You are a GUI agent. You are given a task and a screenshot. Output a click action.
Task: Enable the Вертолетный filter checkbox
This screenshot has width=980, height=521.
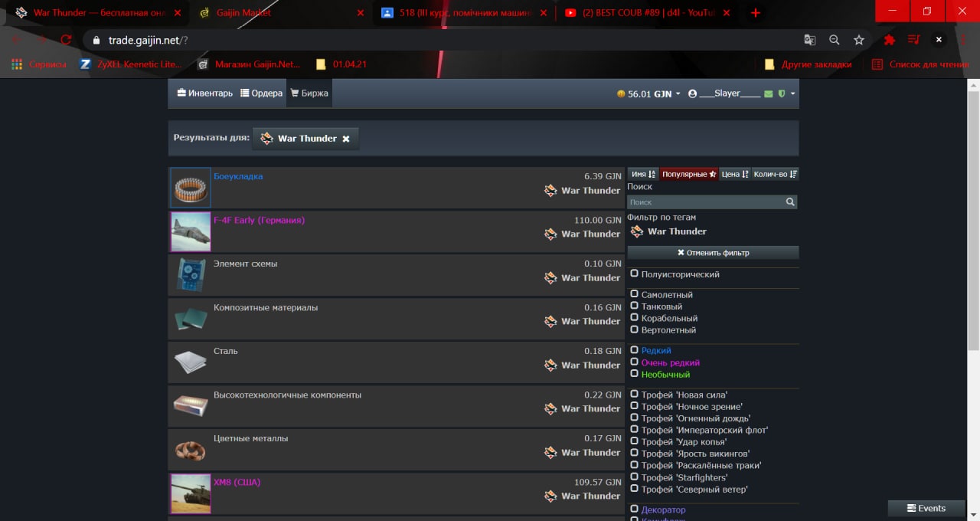click(x=634, y=329)
